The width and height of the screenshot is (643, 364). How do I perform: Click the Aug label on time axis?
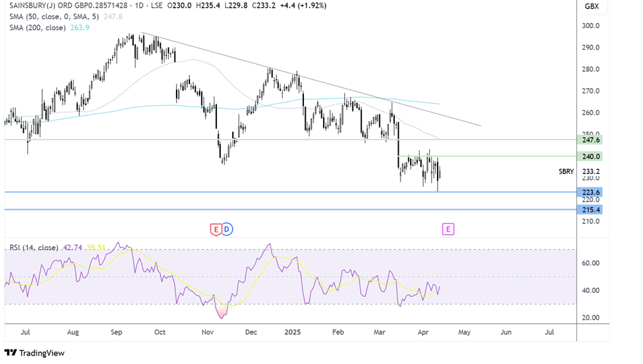73,332
